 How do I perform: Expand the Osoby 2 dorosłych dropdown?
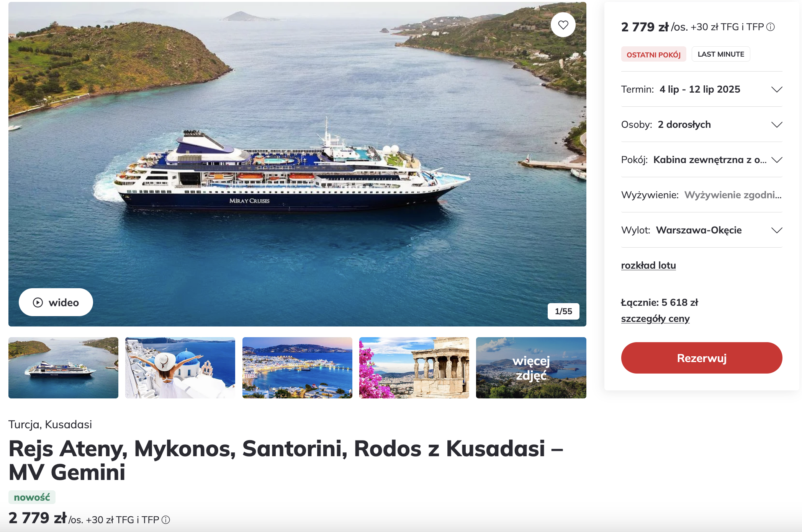702,124
